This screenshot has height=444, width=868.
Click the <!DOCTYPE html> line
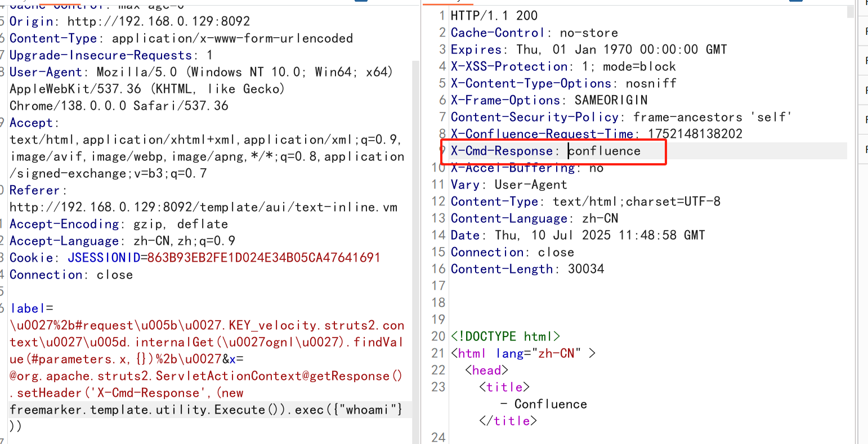505,337
